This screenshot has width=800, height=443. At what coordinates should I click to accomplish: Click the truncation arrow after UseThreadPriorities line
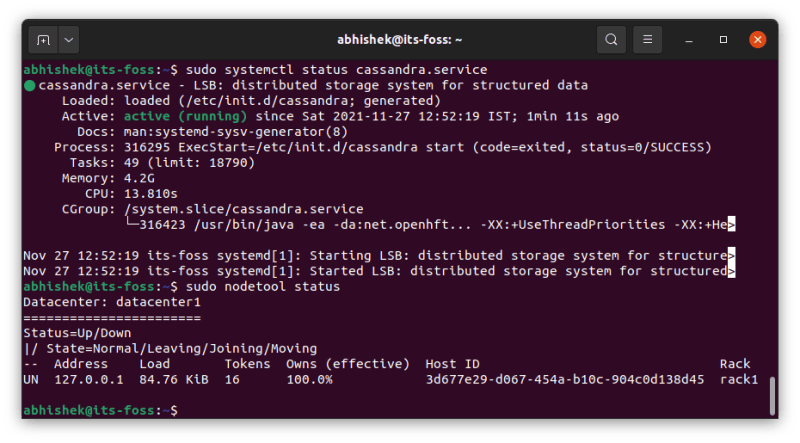point(732,224)
